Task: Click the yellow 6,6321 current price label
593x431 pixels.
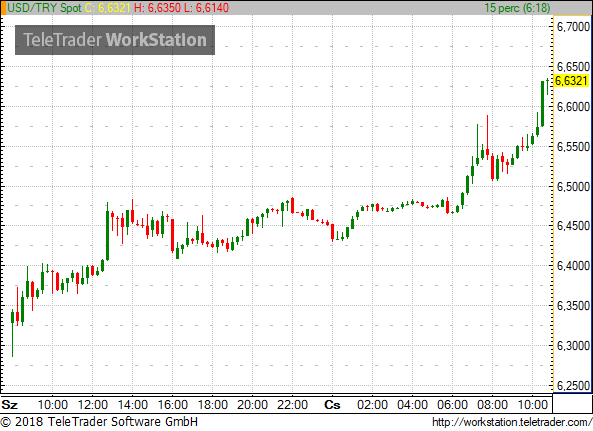Action: pos(571,81)
